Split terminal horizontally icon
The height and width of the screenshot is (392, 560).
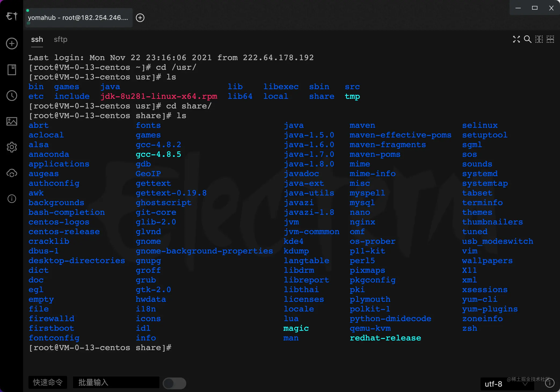[550, 39]
